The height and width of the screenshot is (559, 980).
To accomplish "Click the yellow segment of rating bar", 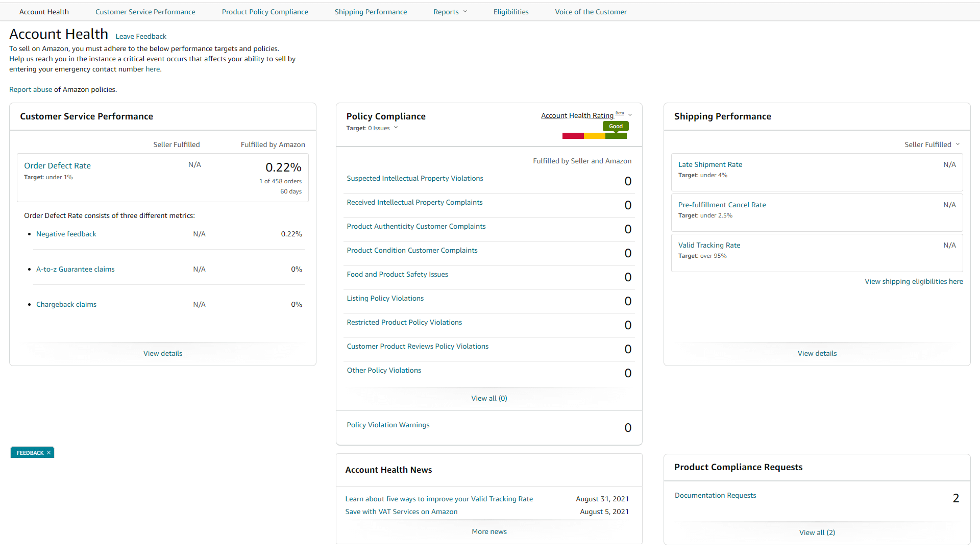I will coord(594,136).
